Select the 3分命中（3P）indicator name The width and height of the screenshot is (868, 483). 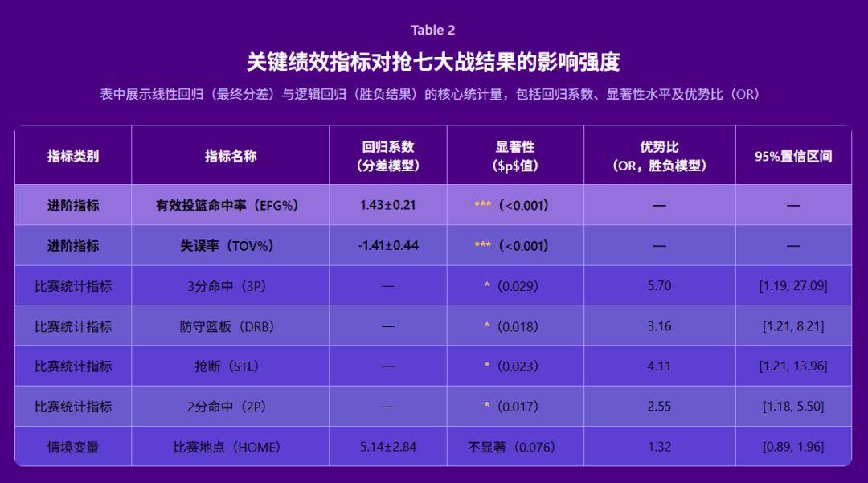pos(231,285)
